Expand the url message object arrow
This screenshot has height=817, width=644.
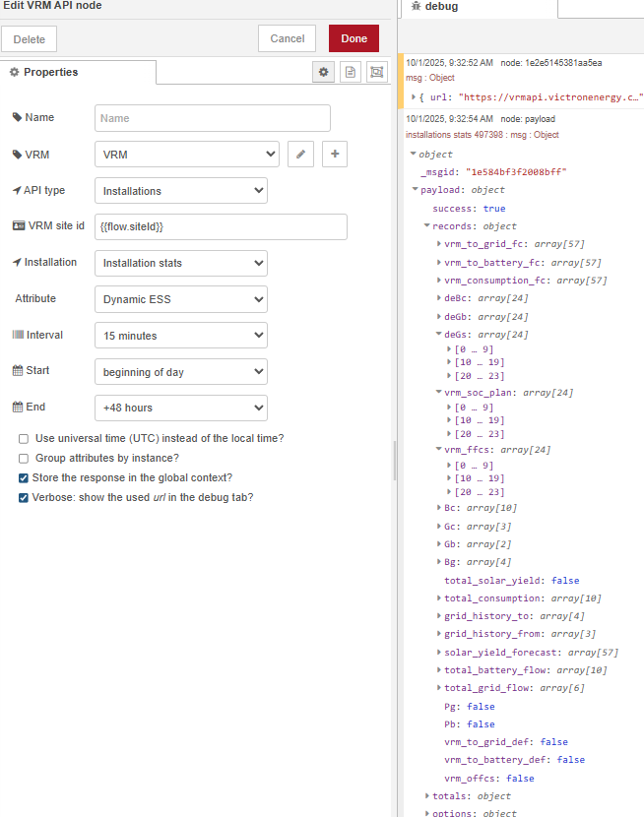tap(414, 97)
